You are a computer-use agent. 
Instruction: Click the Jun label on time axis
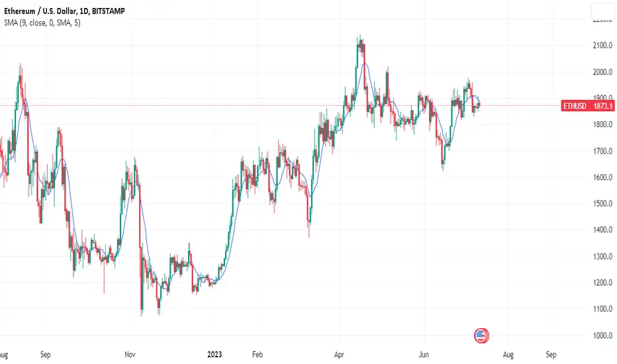point(424,354)
